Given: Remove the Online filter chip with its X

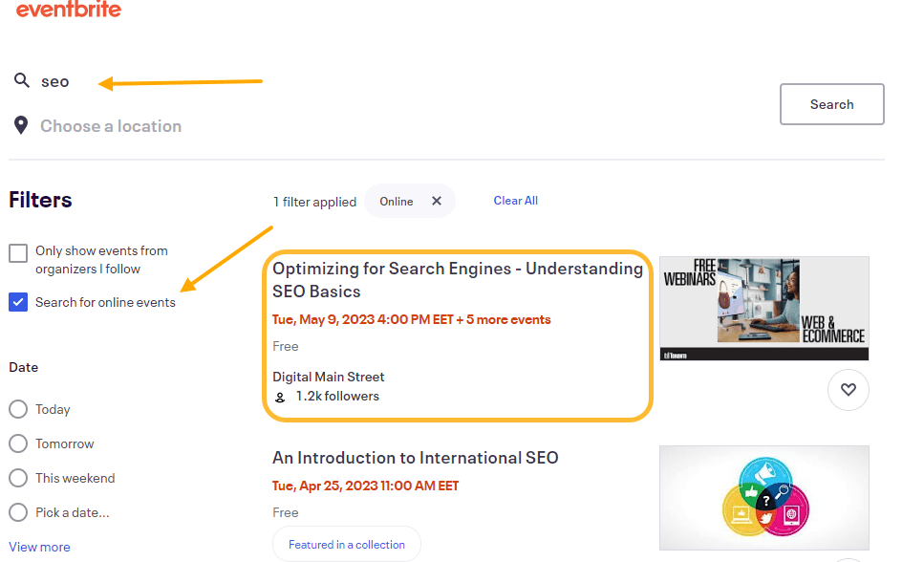Looking at the screenshot, I should (437, 201).
